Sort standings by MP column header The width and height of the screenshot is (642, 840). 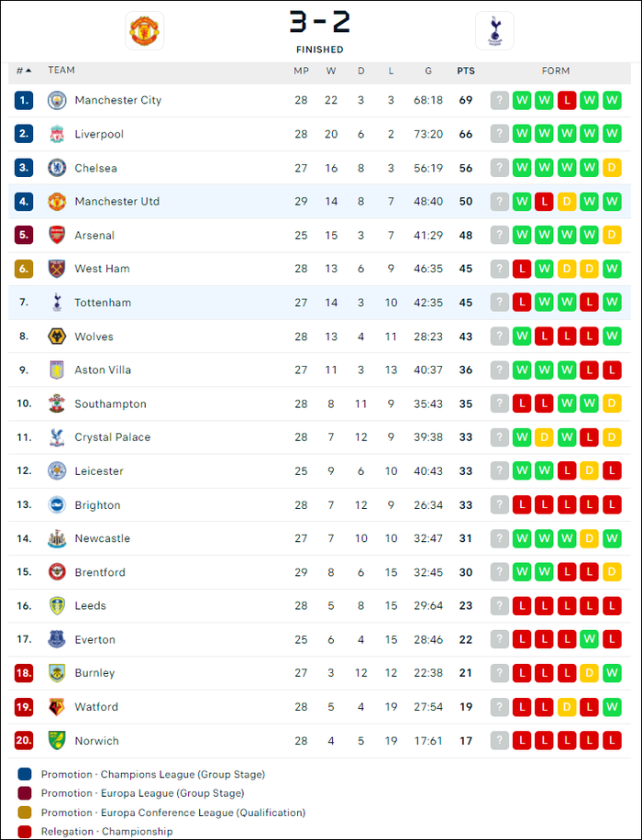[301, 71]
